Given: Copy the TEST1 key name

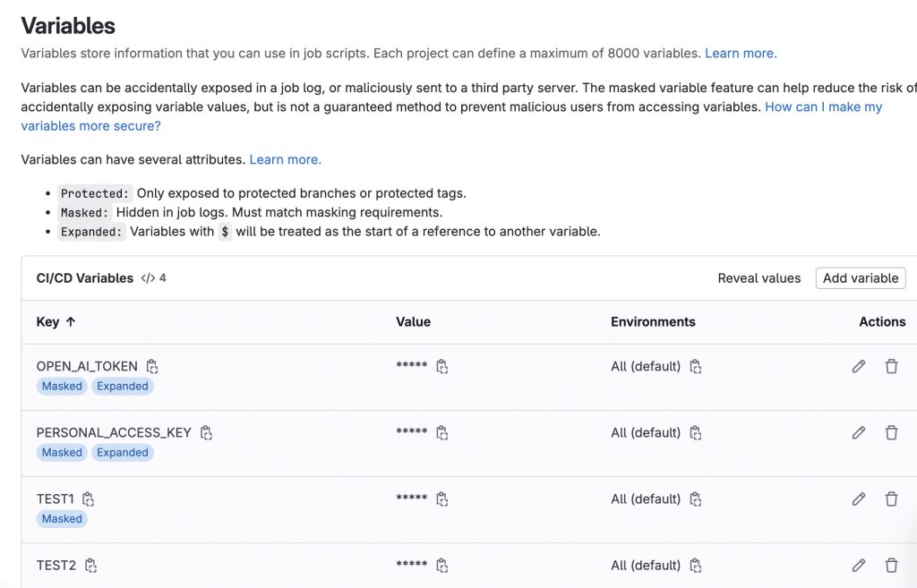Looking at the screenshot, I should click(x=89, y=499).
